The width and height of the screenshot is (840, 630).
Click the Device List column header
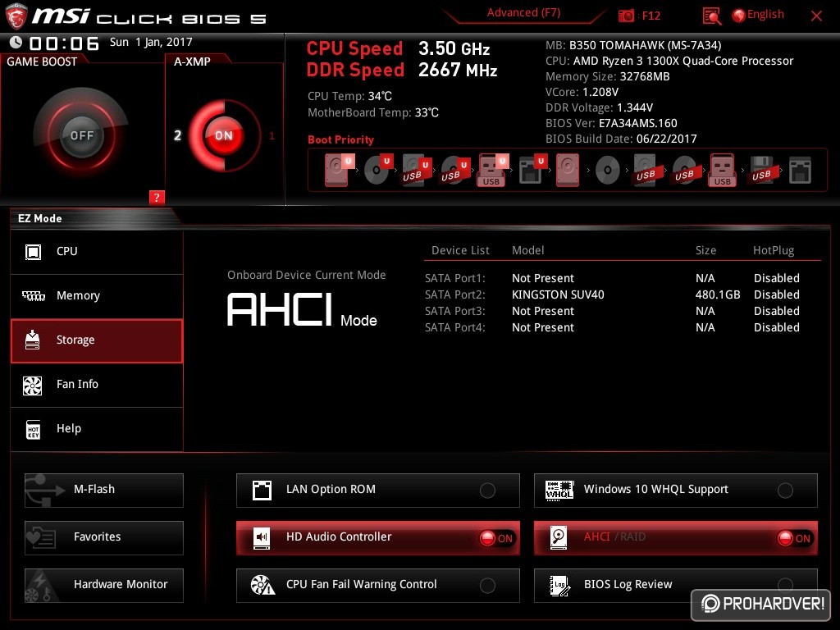coord(460,250)
